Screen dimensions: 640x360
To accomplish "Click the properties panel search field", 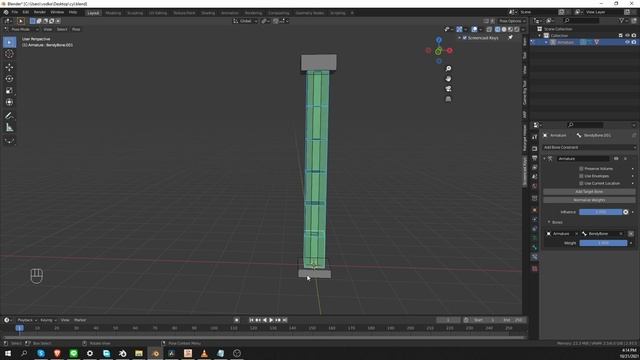I will pyautogui.click(x=584, y=124).
